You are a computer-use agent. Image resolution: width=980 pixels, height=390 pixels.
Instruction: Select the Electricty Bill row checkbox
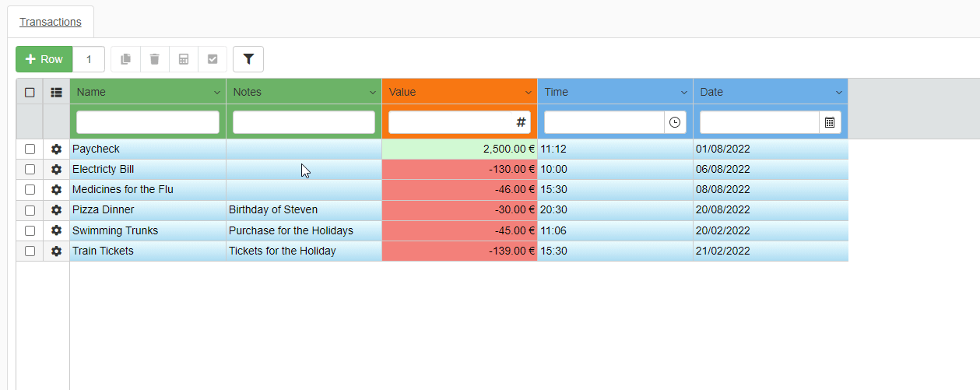tap(30, 169)
